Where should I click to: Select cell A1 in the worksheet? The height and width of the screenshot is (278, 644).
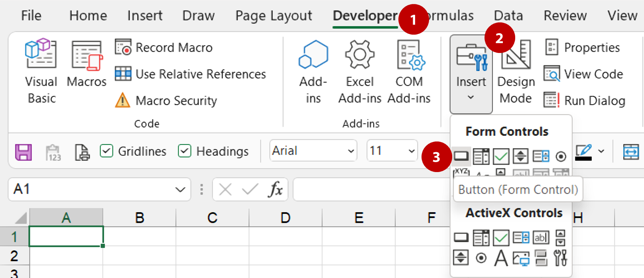[66, 236]
